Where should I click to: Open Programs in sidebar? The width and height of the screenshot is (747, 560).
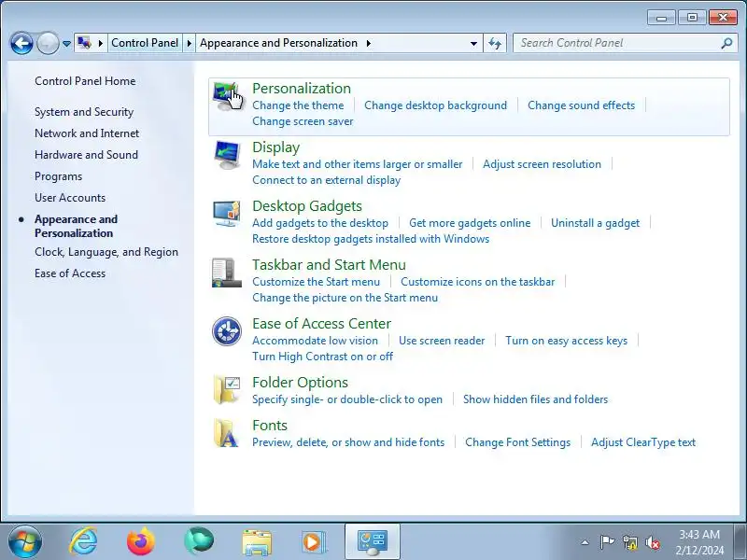tap(58, 176)
